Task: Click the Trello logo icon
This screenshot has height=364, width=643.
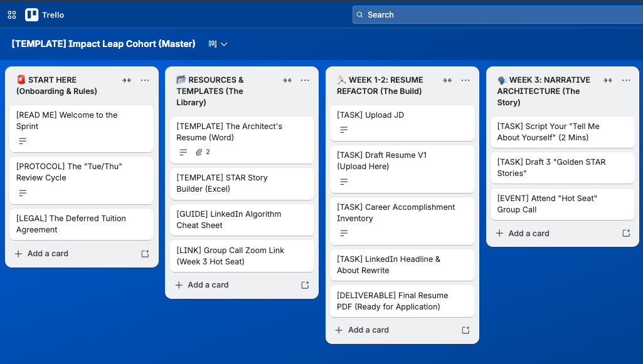Action: point(31,14)
